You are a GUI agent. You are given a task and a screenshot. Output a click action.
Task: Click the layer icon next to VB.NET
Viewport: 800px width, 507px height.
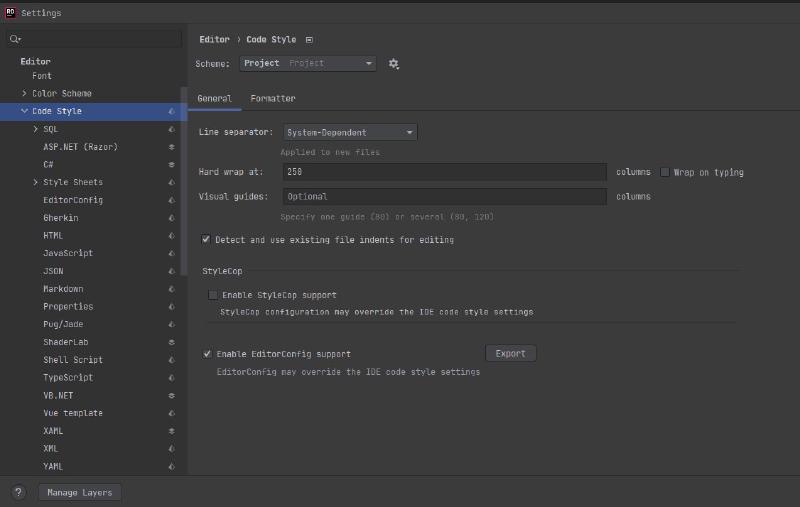[171, 395]
